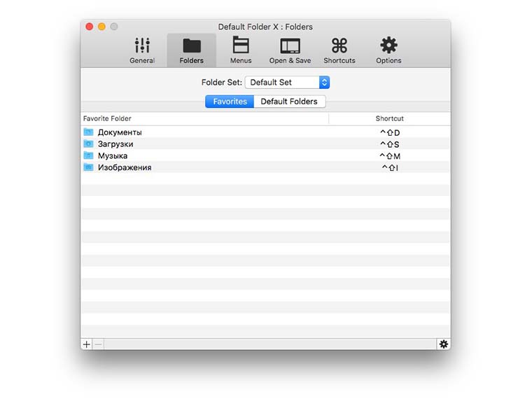This screenshot has width=532, height=399.
Task: Select the Folders toolbar icon
Action: [192, 50]
